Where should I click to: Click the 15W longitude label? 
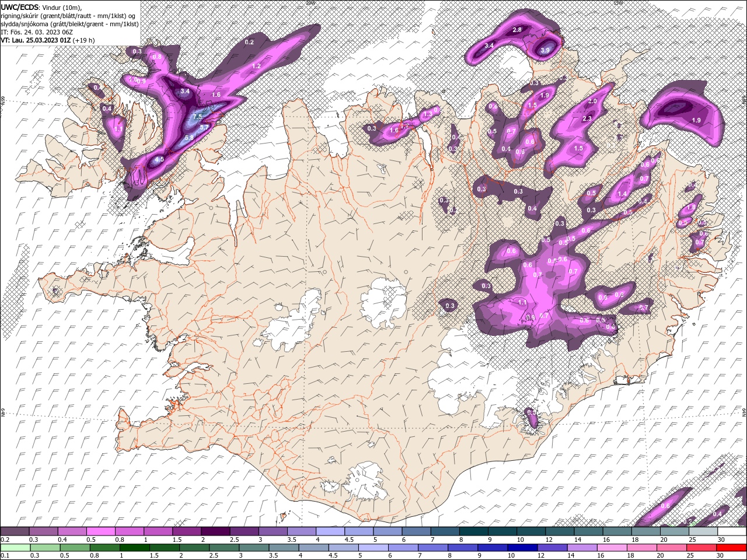617,2
